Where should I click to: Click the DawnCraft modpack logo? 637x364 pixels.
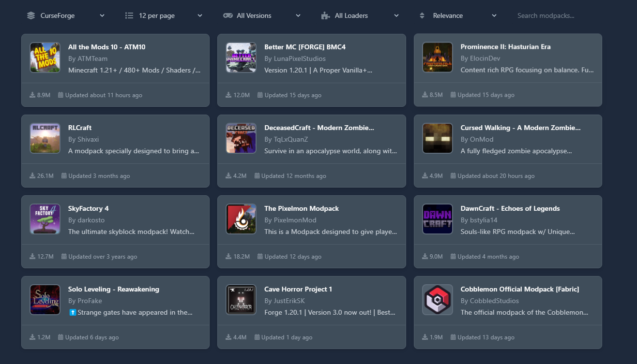click(x=438, y=219)
